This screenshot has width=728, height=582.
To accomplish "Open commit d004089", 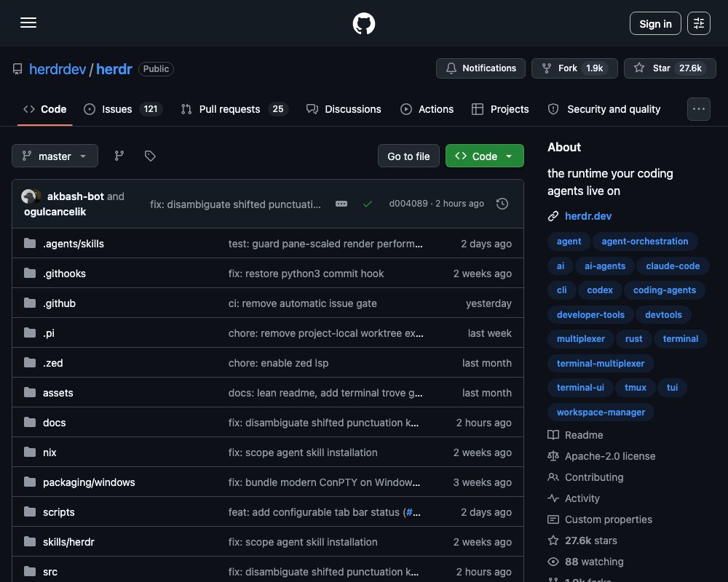I will coord(408,203).
